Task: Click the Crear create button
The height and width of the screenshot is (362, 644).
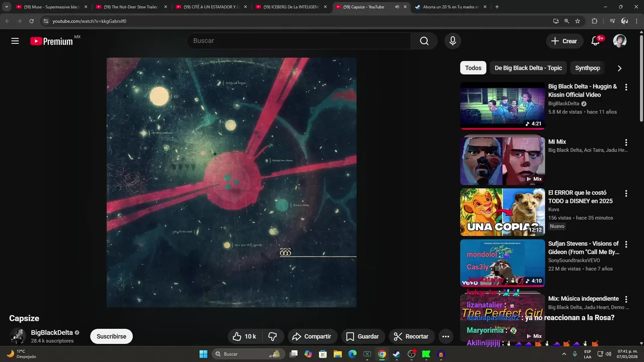Action: (565, 41)
